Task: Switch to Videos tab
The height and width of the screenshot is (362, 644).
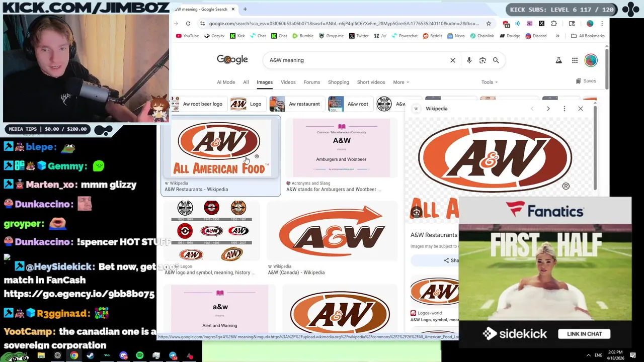Action: [x=288, y=82]
